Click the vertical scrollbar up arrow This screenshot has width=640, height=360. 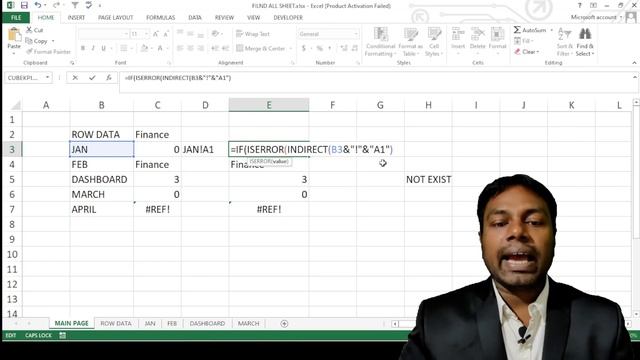(x=636, y=102)
